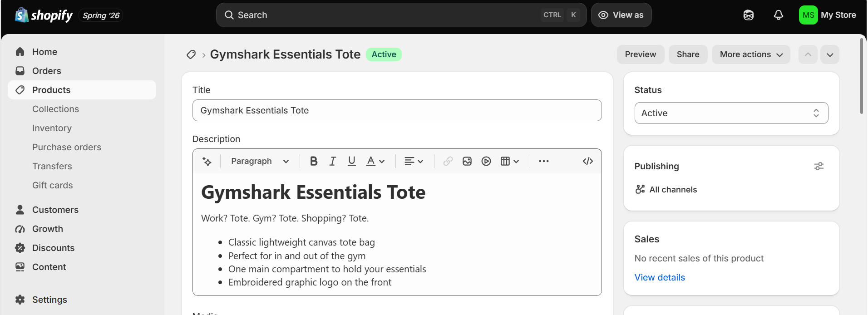Image resolution: width=868 pixels, height=315 pixels.
Task: Go to next product arrow
Action: pyautogui.click(x=830, y=54)
